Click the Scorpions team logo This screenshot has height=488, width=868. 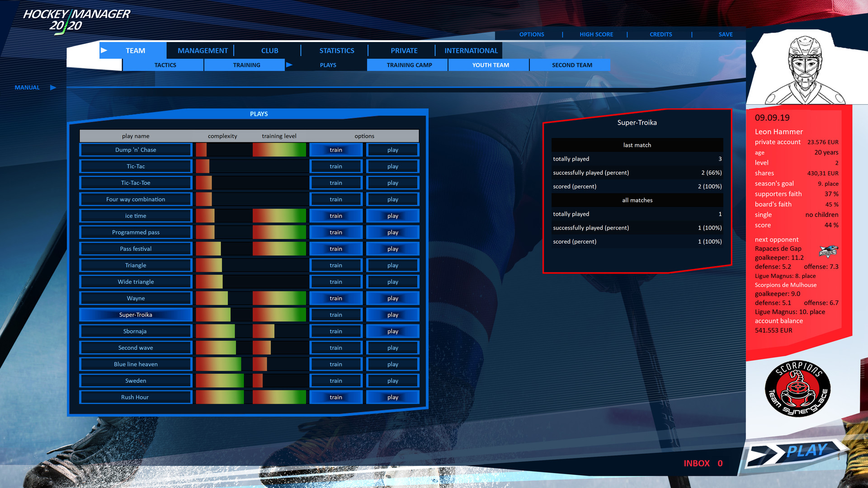pyautogui.click(x=799, y=389)
